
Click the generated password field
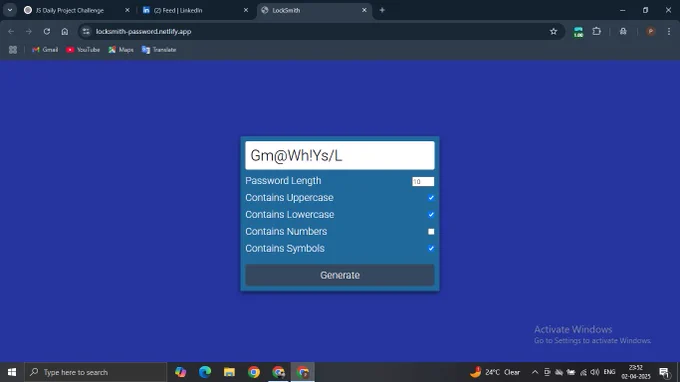[x=340, y=155]
